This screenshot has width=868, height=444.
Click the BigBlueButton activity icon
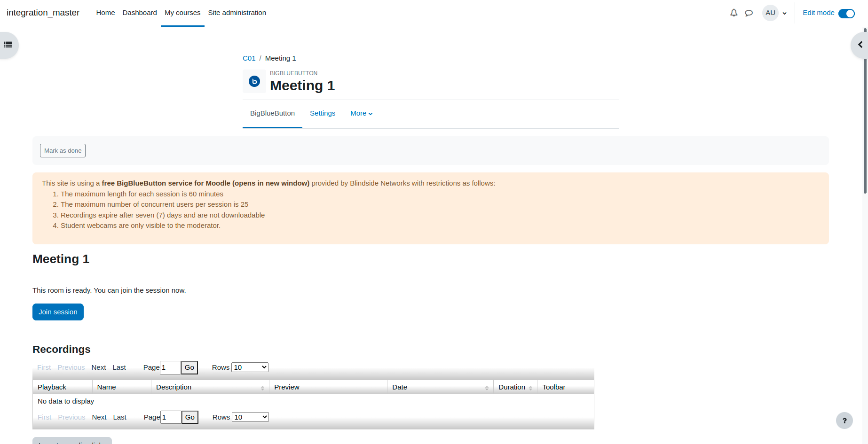pos(254,81)
